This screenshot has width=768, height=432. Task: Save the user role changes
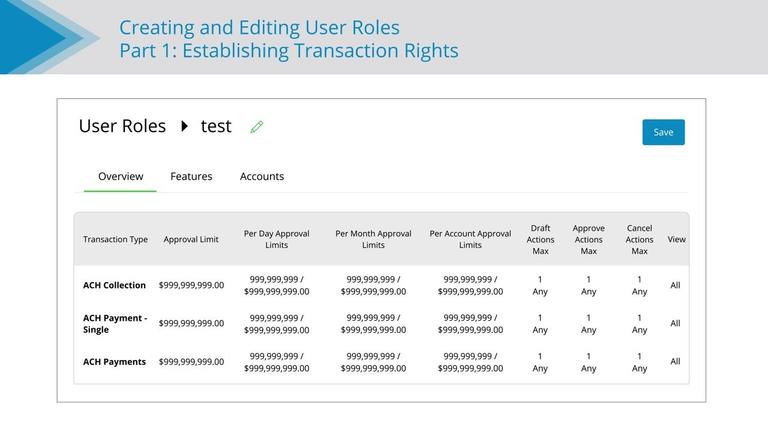pos(663,132)
